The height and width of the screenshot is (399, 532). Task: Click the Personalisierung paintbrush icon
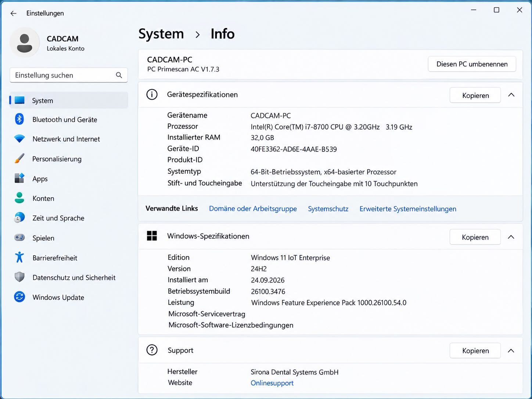coord(19,159)
